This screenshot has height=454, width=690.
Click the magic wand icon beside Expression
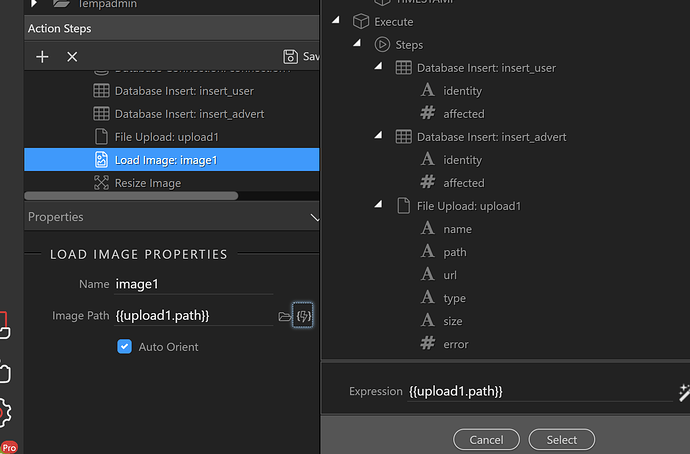click(683, 391)
